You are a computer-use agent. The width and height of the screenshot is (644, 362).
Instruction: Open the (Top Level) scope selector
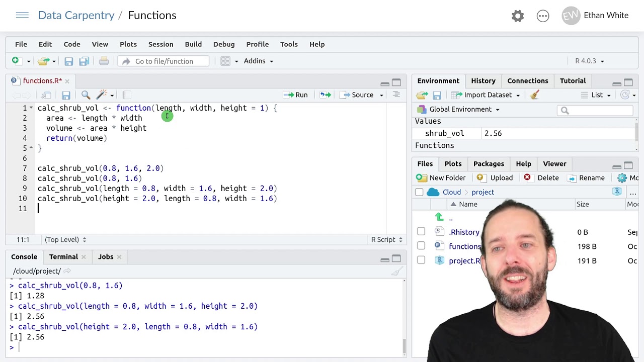(x=65, y=239)
